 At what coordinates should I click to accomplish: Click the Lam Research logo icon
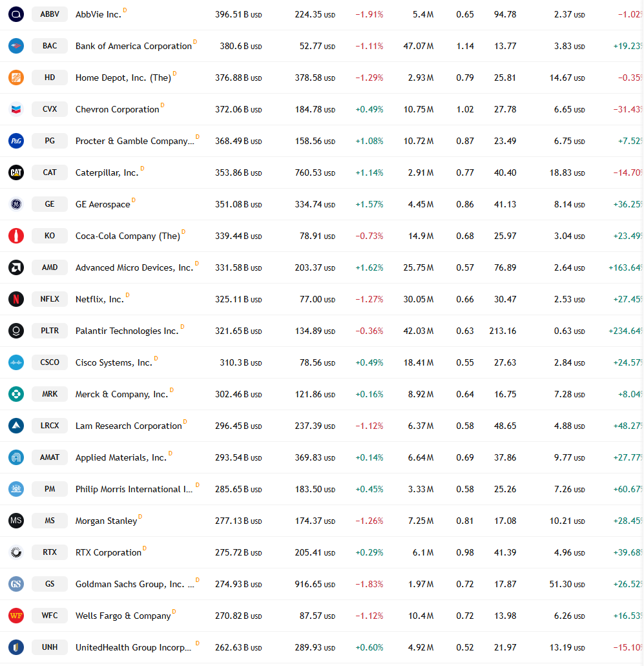[16, 426]
